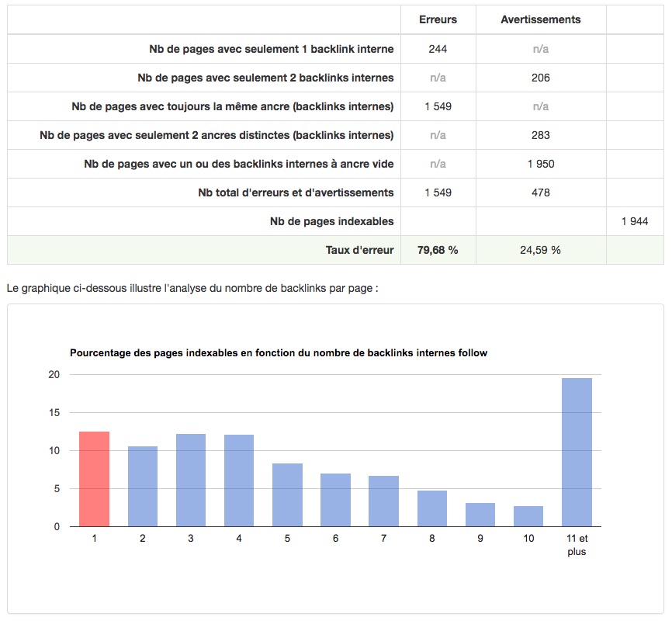Select the total warnings value 478
This screenshot has height=621, width=672.
click(540, 193)
